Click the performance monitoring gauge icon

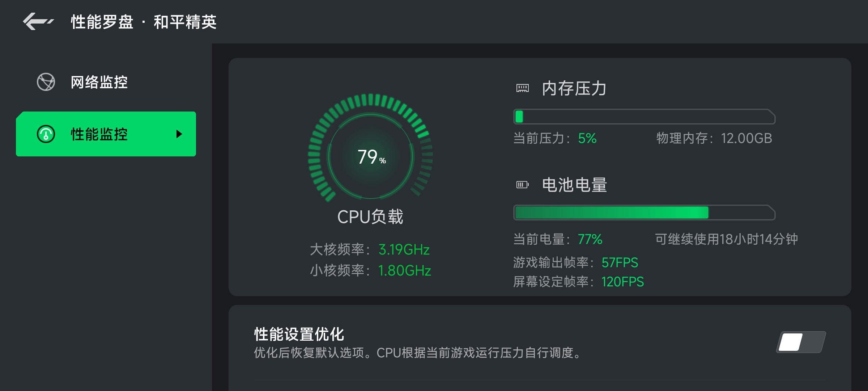46,134
